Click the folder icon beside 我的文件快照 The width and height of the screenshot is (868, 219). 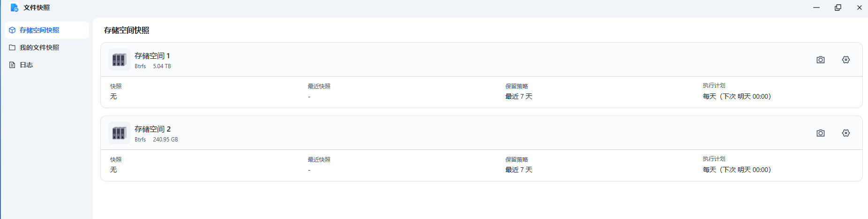[12, 47]
